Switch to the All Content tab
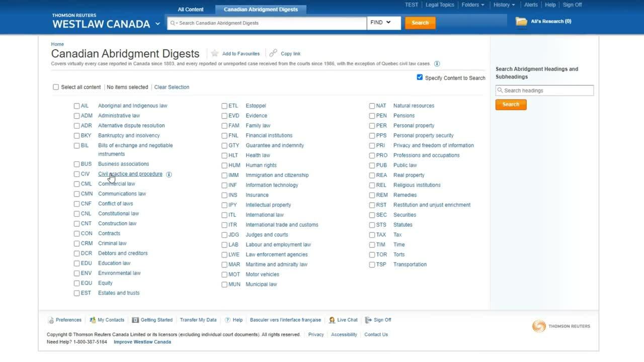The image size is (644, 362). 191,9
